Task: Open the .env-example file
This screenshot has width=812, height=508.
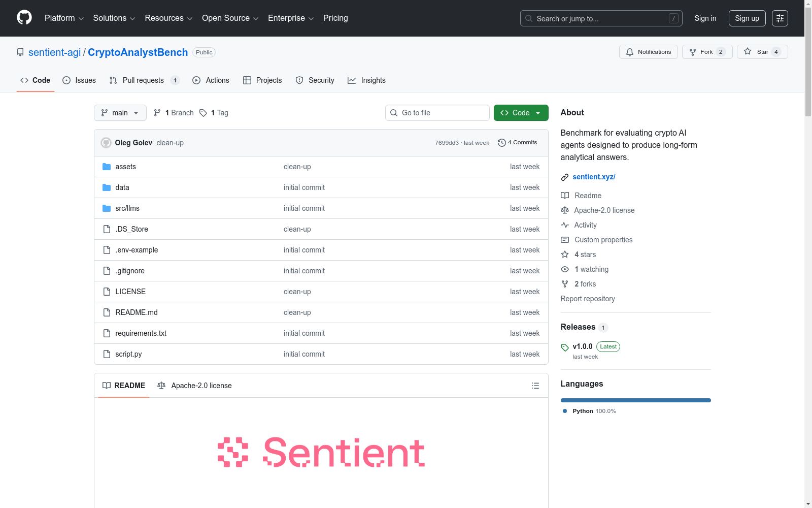Action: tap(137, 250)
